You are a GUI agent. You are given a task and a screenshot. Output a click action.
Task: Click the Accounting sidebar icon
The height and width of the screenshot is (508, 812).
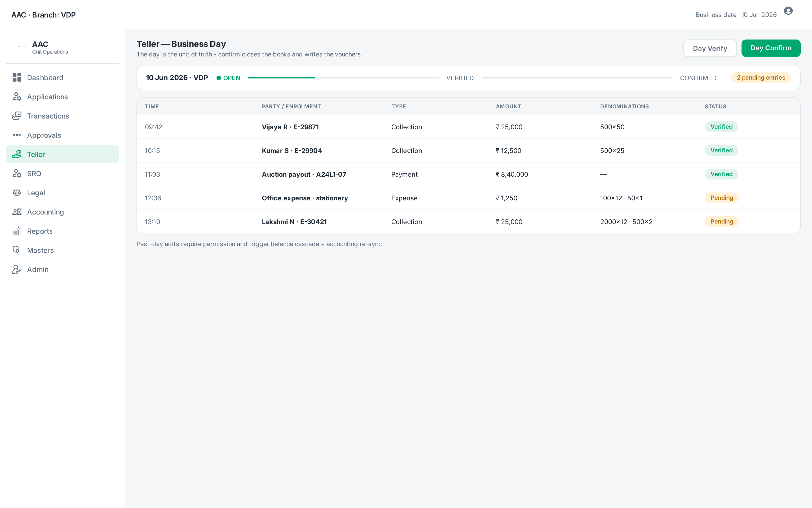point(17,212)
